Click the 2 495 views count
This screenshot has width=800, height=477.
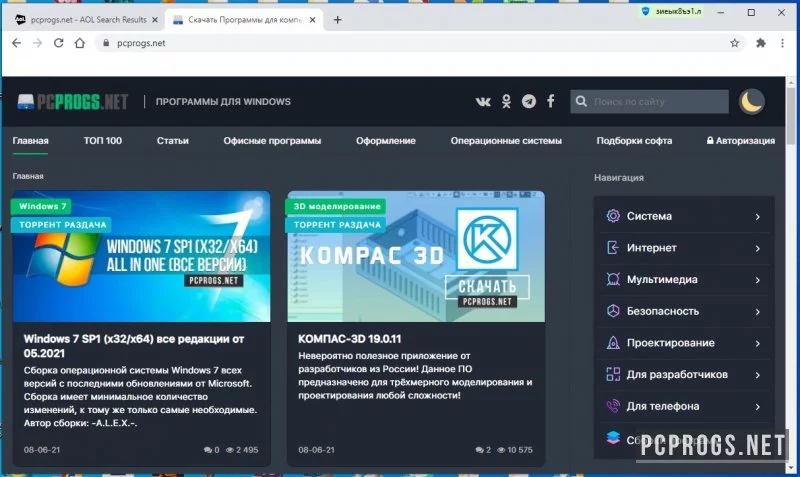point(242,450)
